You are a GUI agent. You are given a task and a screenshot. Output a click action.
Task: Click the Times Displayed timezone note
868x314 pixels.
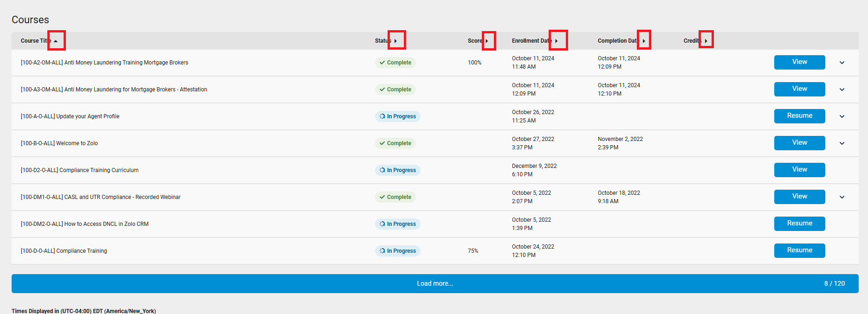(x=84, y=311)
